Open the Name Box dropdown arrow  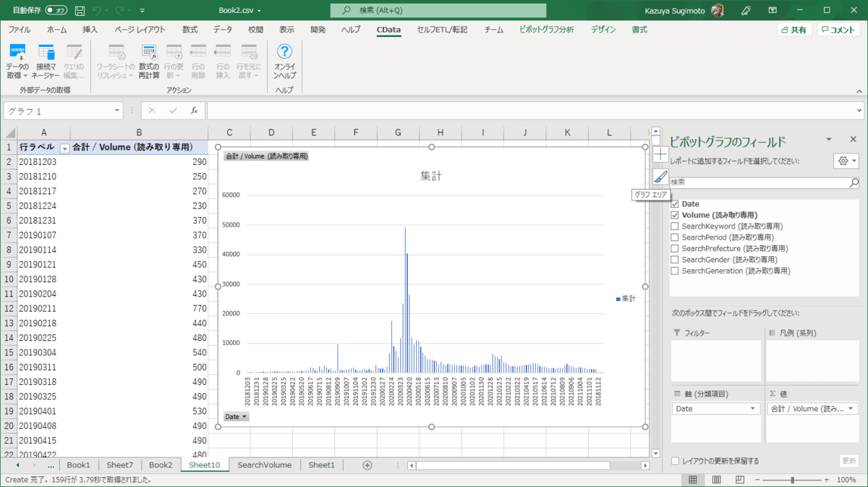point(117,111)
